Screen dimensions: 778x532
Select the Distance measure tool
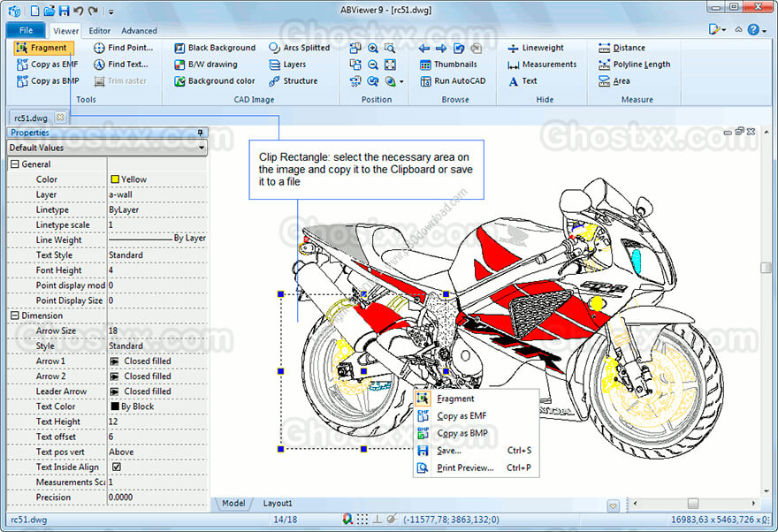(622, 48)
